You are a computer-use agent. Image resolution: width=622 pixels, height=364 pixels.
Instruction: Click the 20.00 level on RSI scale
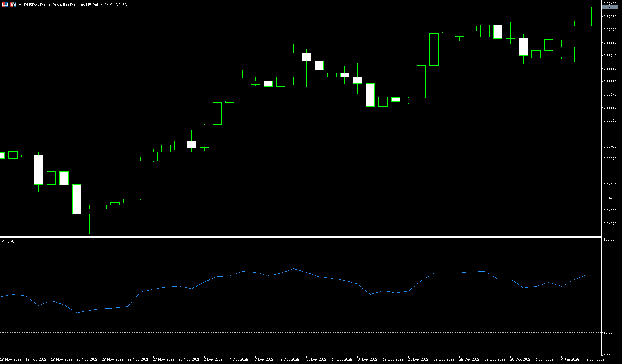[608, 332]
